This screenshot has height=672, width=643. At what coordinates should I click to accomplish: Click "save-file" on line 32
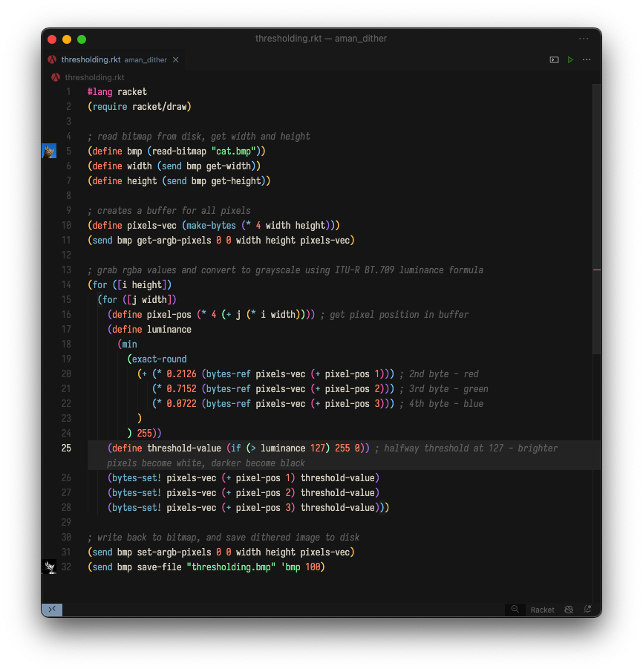tap(159, 567)
